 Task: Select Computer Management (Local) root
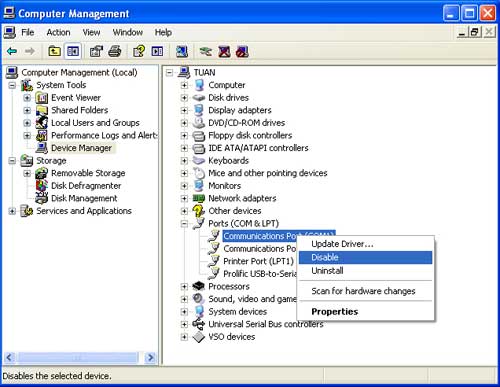click(x=79, y=72)
